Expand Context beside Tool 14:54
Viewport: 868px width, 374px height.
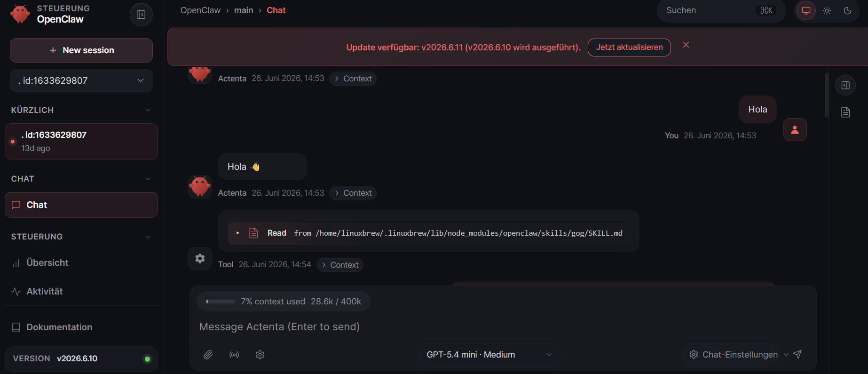[x=339, y=265]
